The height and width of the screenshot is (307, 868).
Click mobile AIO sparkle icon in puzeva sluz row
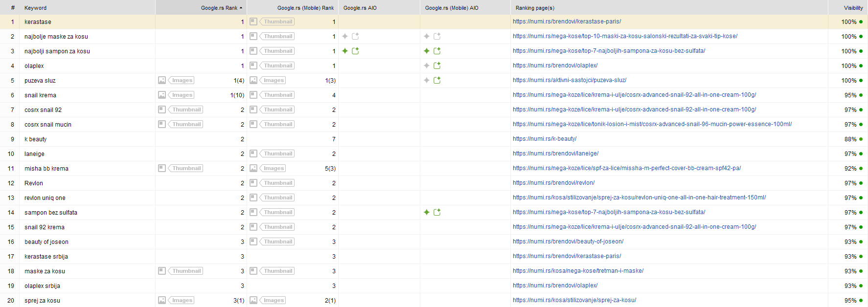coord(427,80)
